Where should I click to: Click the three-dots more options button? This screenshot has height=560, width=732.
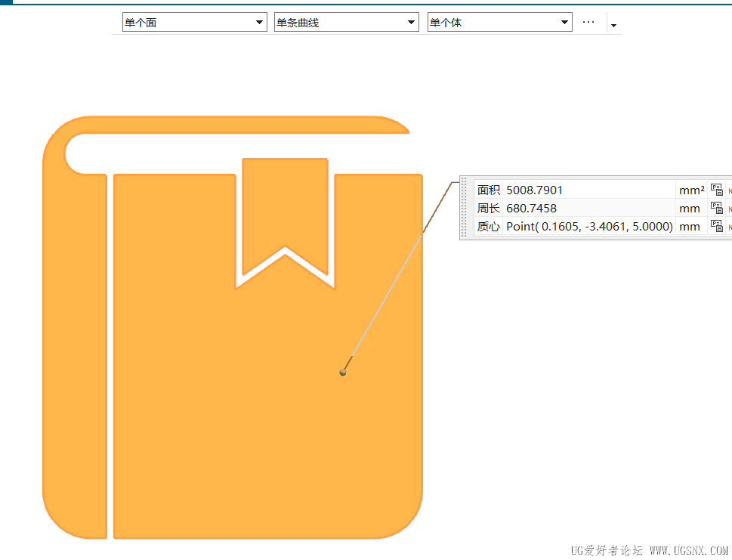click(x=588, y=22)
